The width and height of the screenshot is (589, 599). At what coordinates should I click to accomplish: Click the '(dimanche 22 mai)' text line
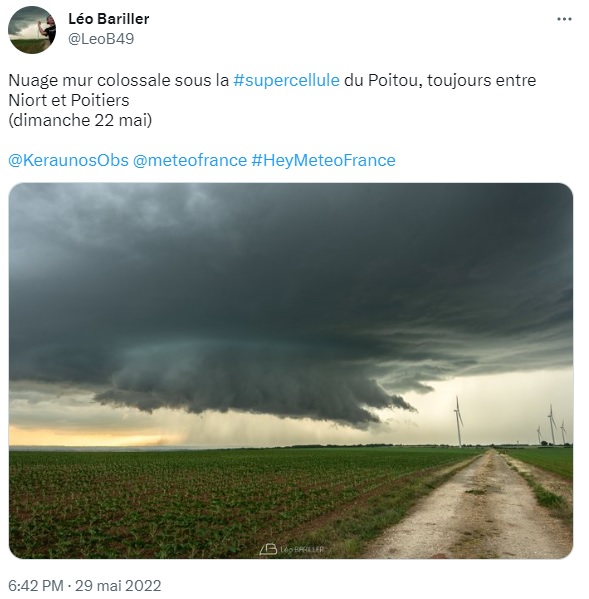point(80,120)
